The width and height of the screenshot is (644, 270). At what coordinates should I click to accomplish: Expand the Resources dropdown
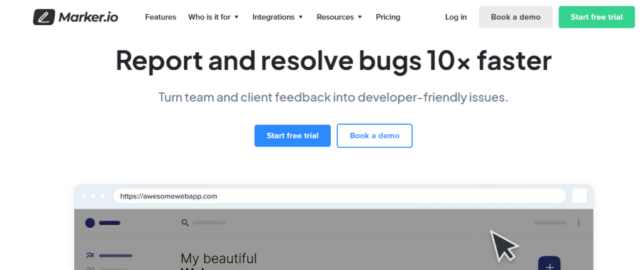tap(340, 17)
